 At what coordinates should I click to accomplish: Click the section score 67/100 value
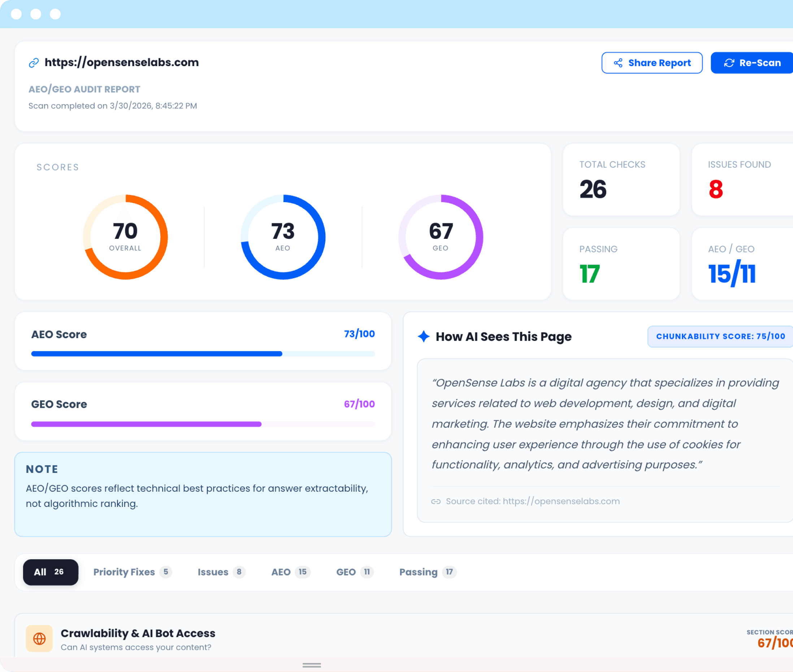775,643
